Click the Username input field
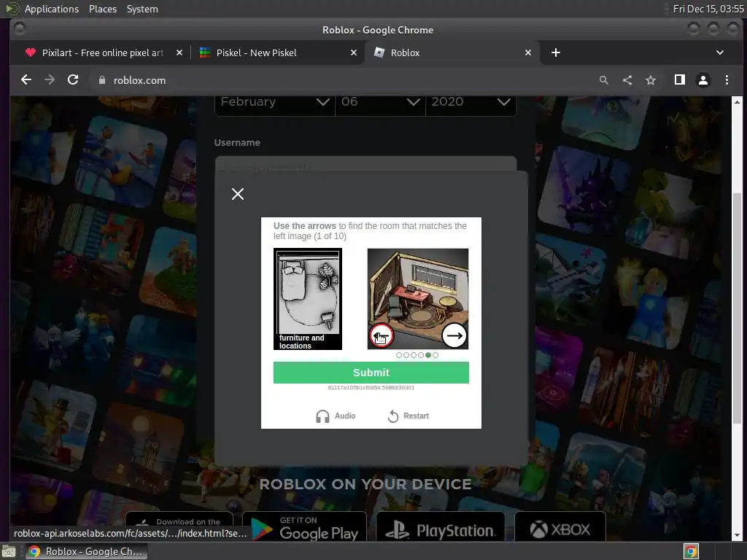747x560 pixels. pyautogui.click(x=365, y=164)
